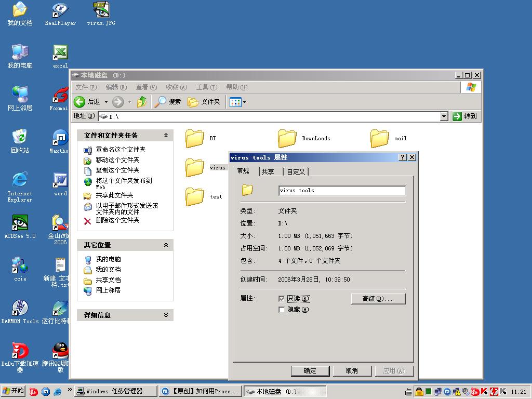This screenshot has width=532, height=399.
Task: Select the ccie desktop shortcut
Action: coord(20,270)
